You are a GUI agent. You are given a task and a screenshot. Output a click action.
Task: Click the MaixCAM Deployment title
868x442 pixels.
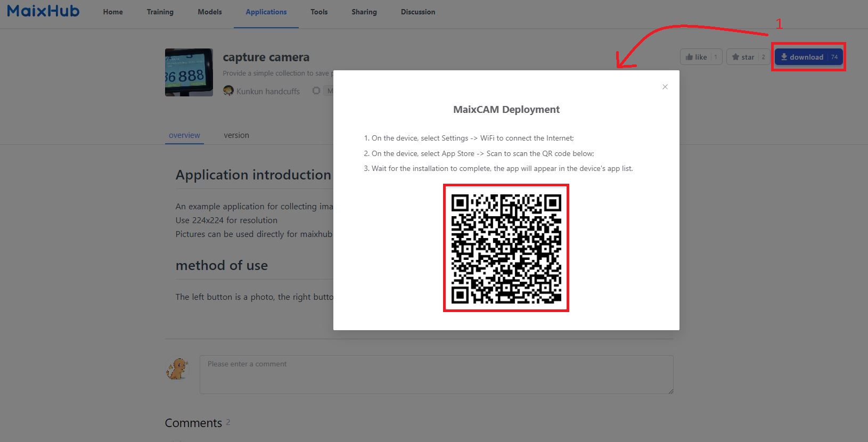506,109
